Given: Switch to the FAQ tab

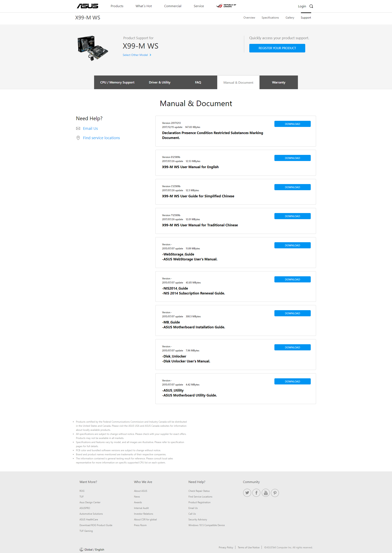Looking at the screenshot, I should (x=198, y=82).
